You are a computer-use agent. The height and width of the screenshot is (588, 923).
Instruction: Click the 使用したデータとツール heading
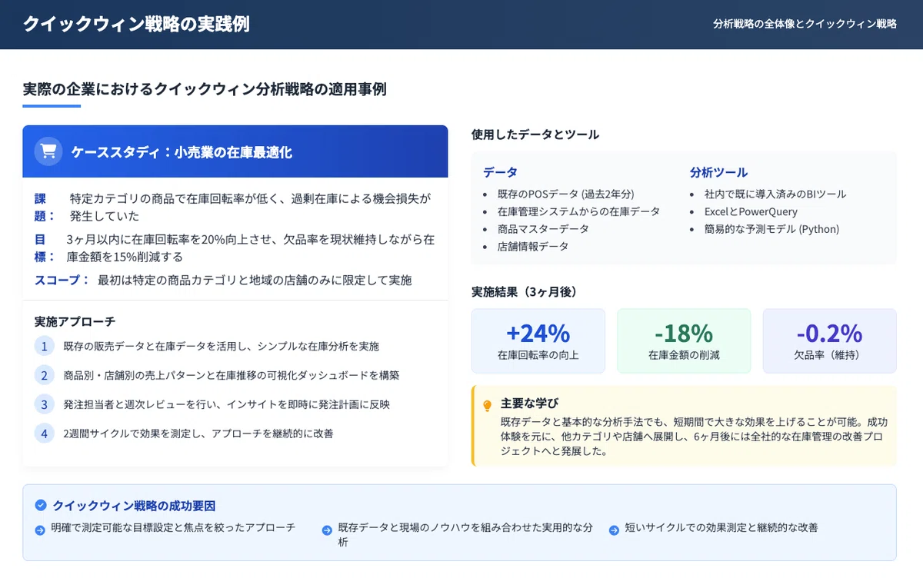coord(535,135)
